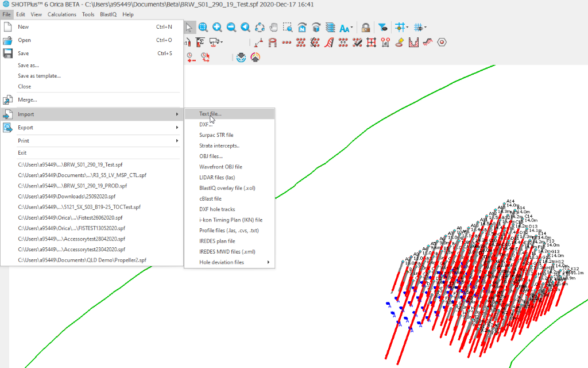Open the File menu

[6, 14]
